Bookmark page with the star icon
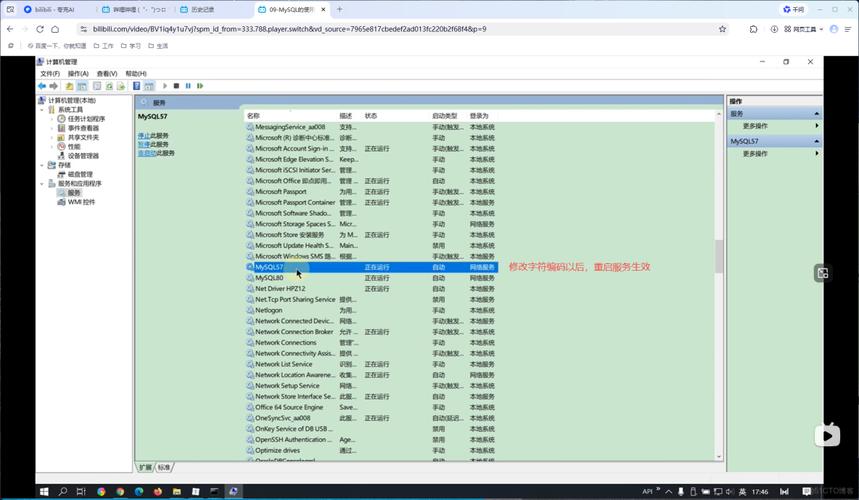This screenshot has height=500, width=859. point(723,29)
